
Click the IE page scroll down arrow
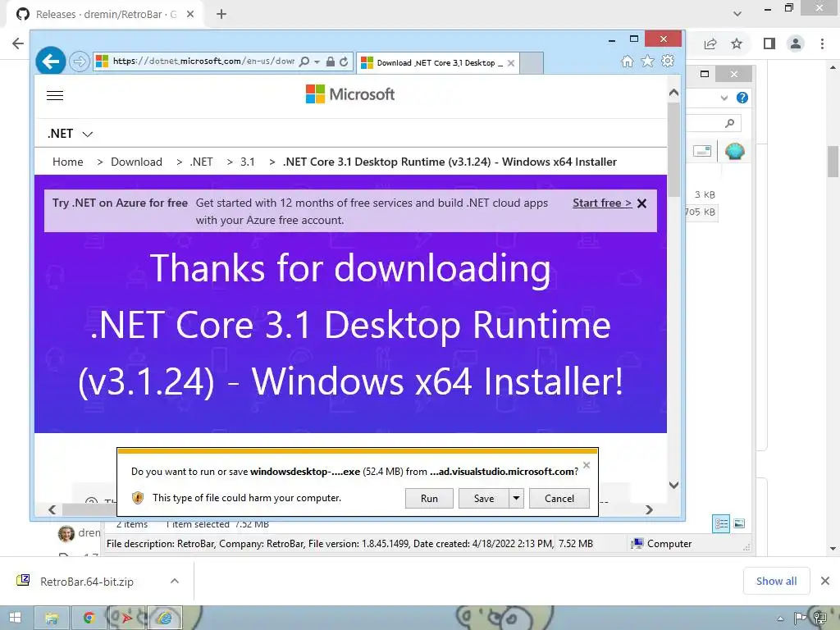point(674,485)
